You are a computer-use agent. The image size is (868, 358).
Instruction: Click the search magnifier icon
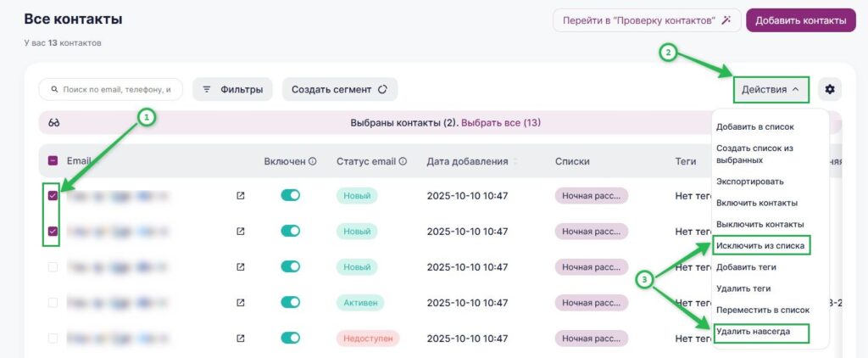[55, 89]
